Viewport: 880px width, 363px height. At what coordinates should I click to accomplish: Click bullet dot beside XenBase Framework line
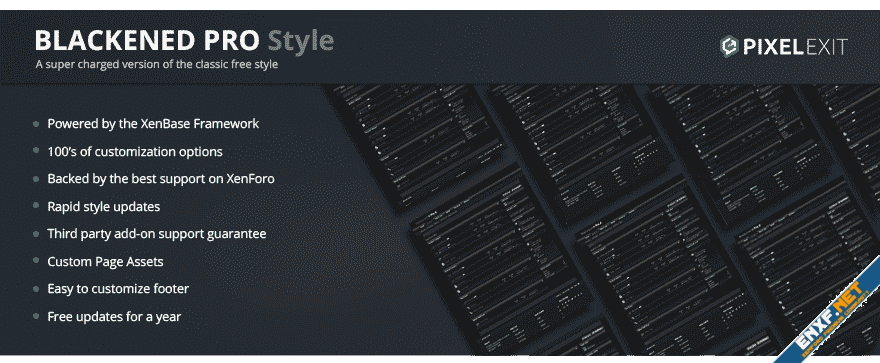click(x=36, y=124)
